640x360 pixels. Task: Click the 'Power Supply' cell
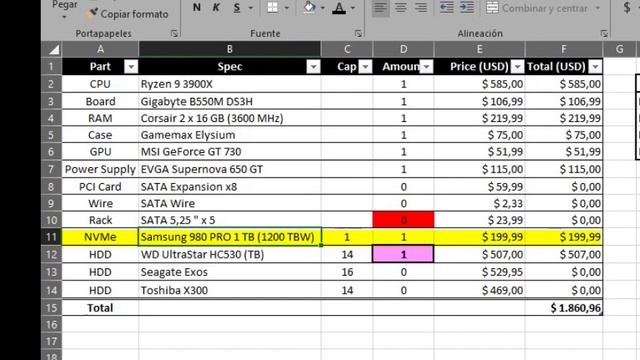point(100,169)
